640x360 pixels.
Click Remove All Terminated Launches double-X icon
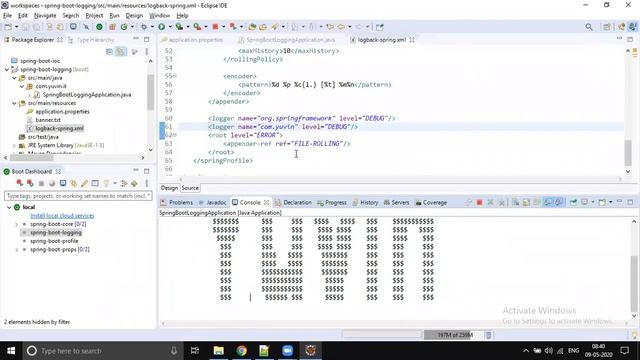(x=501, y=202)
